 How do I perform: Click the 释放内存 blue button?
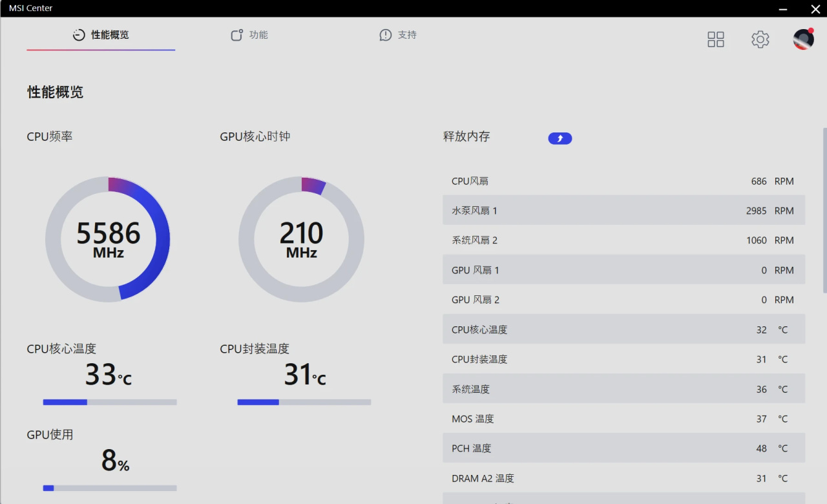click(x=560, y=138)
